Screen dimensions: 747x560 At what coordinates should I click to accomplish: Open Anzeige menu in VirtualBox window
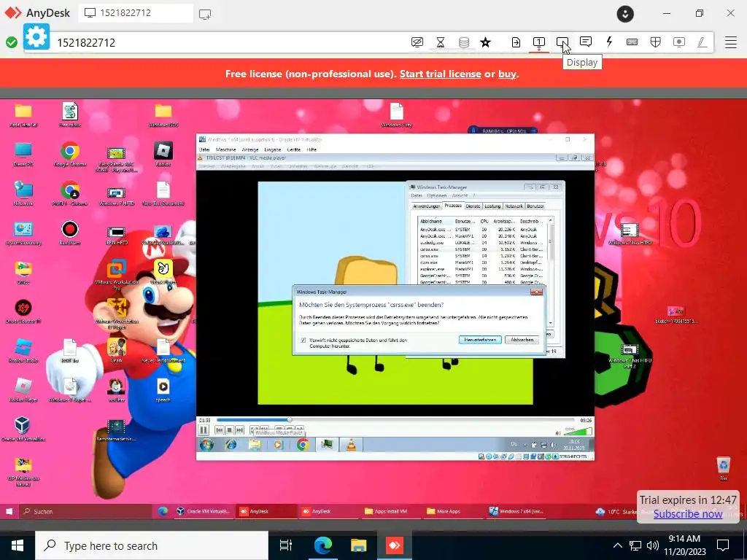click(x=250, y=149)
